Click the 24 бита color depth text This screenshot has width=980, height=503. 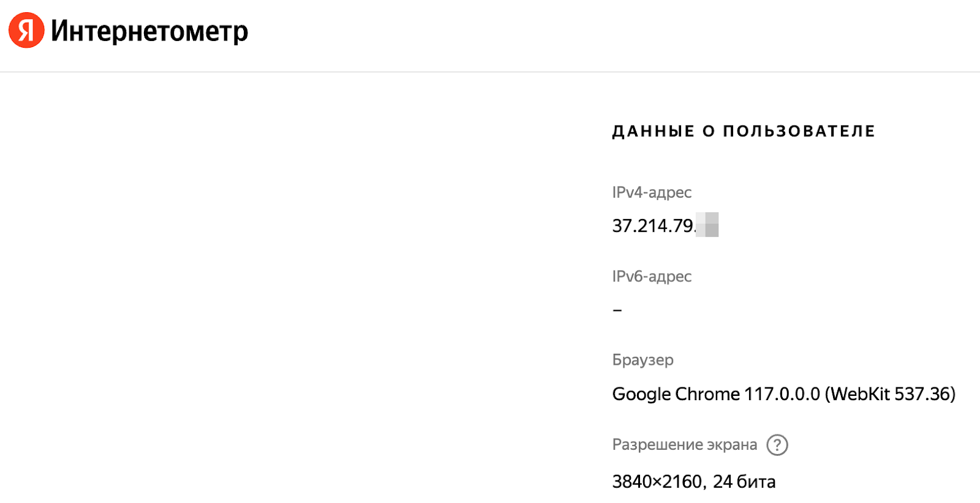(744, 482)
